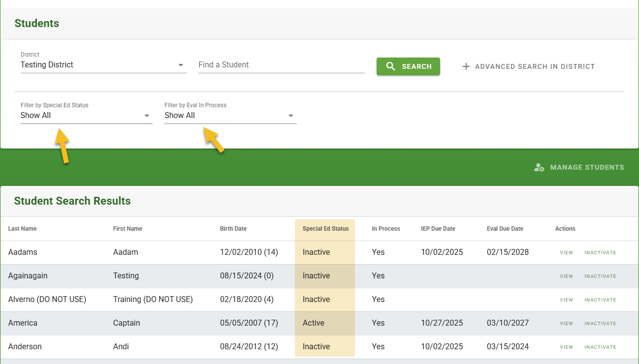Click the Actions column header
Viewport: 639px width, 364px height.
[565, 229]
